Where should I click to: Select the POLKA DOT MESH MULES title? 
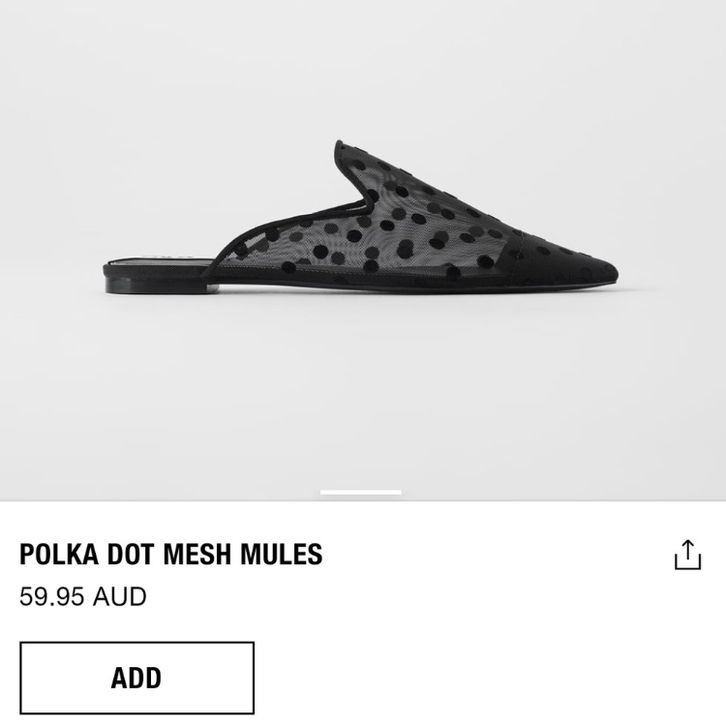click(171, 554)
